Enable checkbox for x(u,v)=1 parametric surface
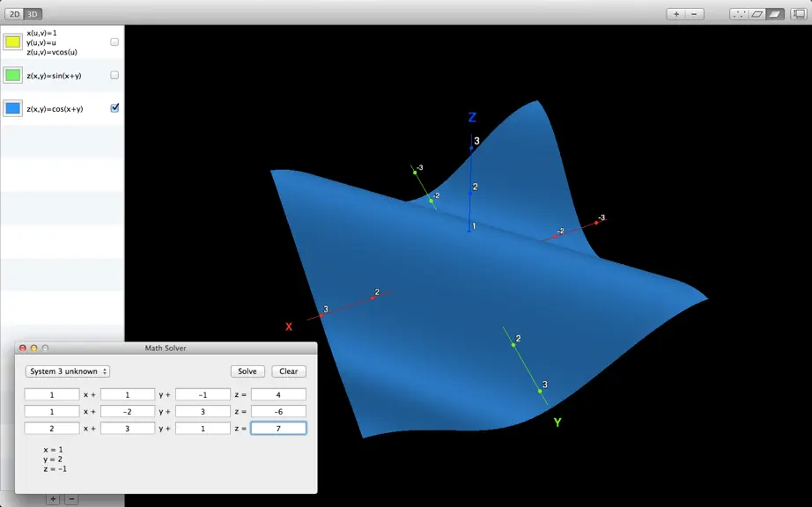The height and width of the screenshot is (507, 812). (114, 42)
